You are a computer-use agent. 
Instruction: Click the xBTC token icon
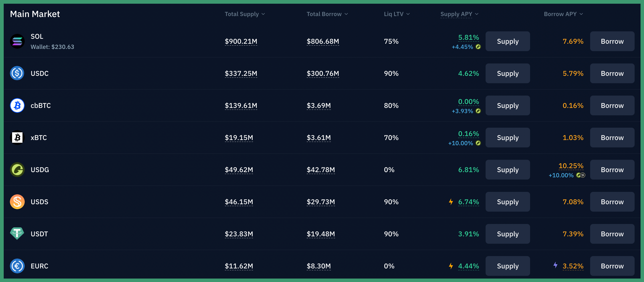17,137
